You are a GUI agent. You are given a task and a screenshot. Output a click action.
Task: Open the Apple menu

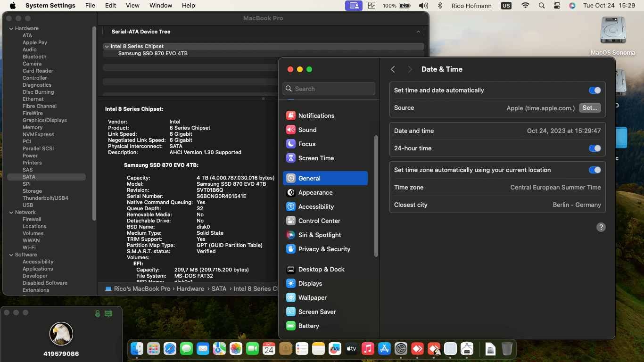point(13,6)
